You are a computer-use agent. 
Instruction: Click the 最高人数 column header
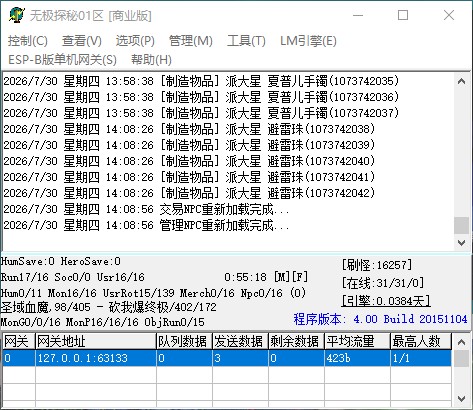421,341
